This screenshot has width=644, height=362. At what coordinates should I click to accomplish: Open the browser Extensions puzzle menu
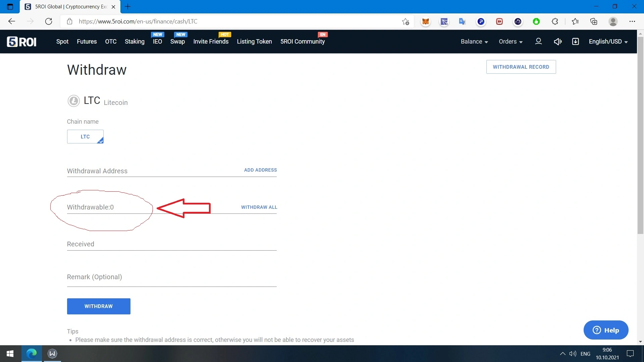[x=555, y=21]
